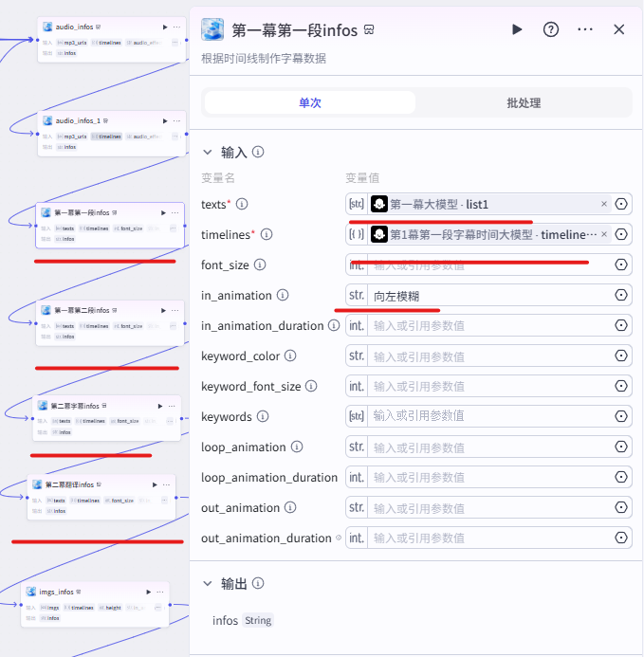Show info for the out_animation variable
This screenshot has height=657, width=644.
[x=290, y=507]
